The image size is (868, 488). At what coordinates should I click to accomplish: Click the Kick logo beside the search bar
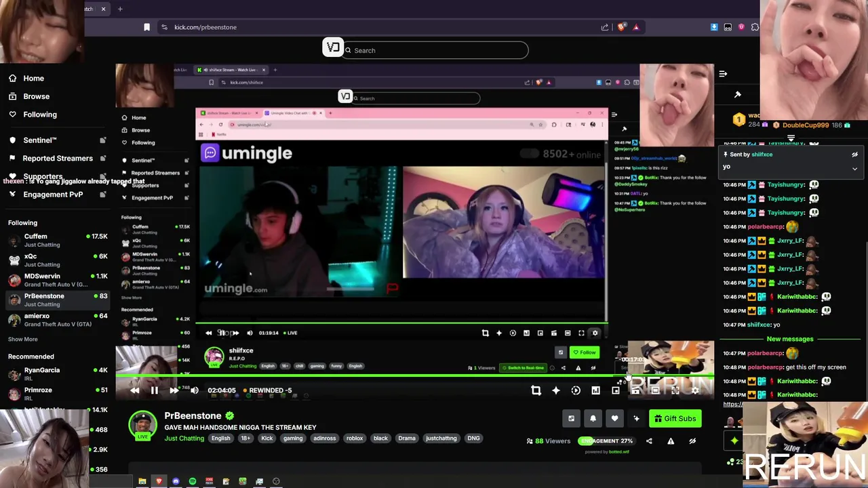[332, 47]
